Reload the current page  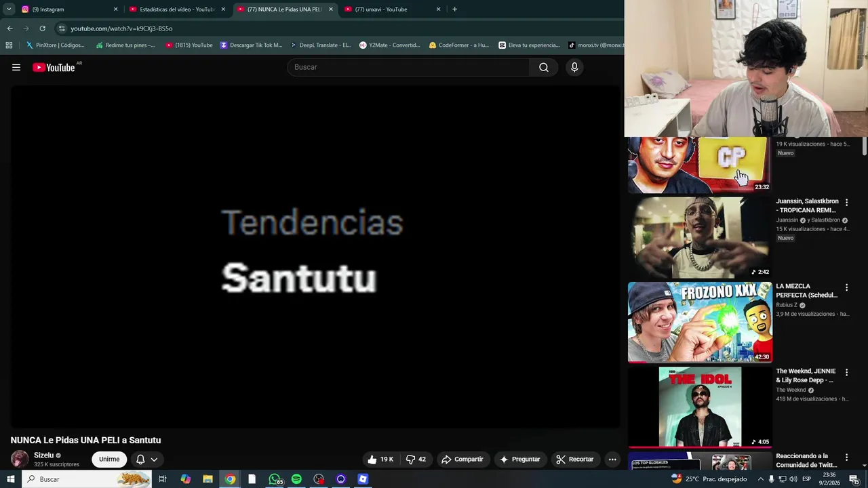[x=42, y=28]
